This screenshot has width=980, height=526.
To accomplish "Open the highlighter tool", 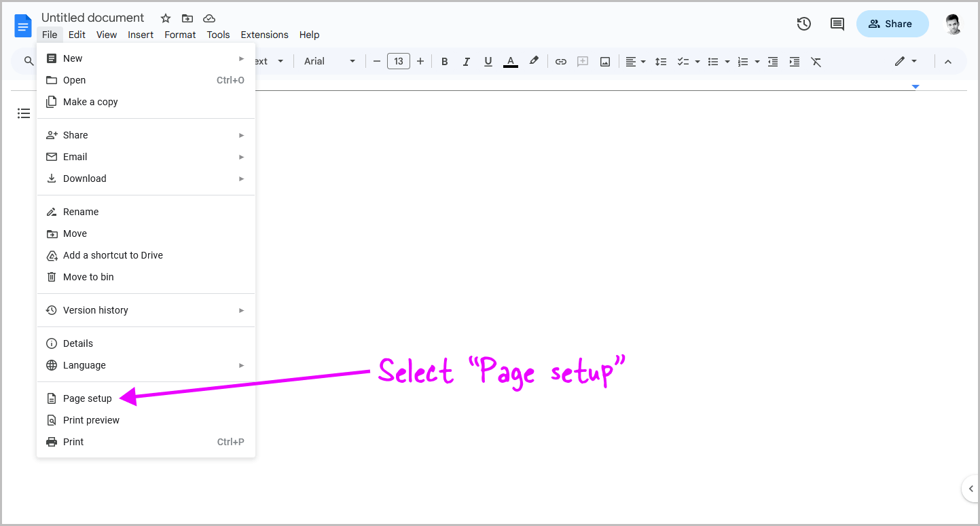I will (534, 61).
